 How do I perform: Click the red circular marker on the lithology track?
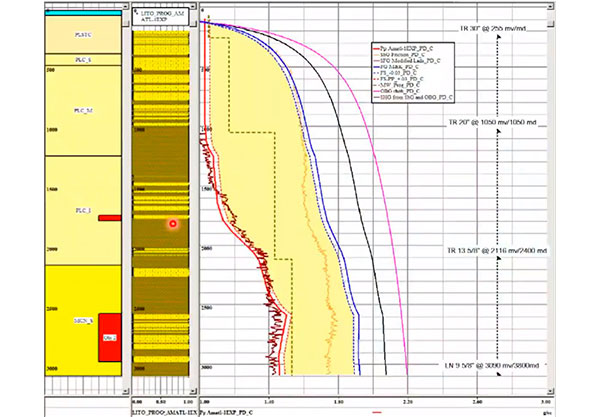(x=173, y=223)
